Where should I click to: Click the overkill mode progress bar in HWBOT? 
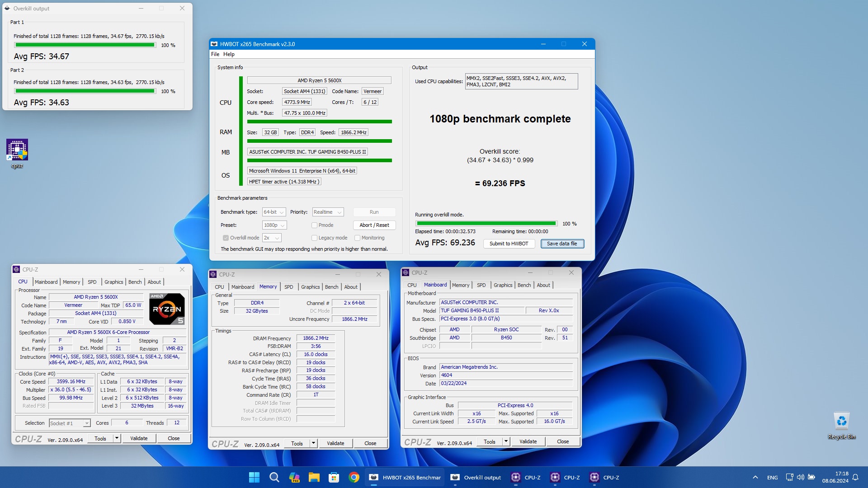(486, 224)
